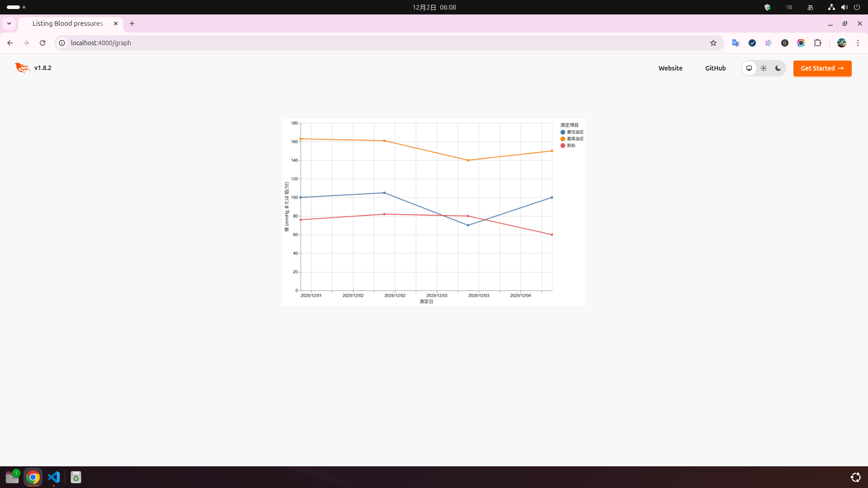868x488 pixels.
Task: Expand the tab search dropdown
Action: [9, 23]
